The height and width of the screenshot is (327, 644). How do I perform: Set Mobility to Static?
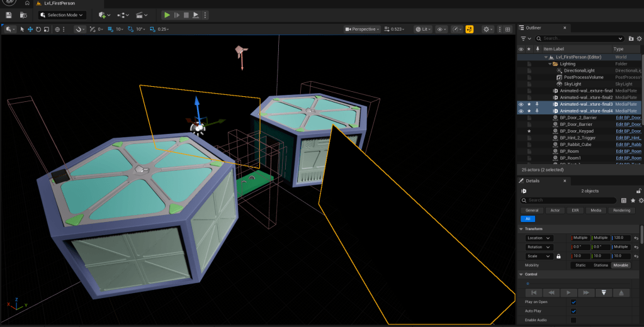click(x=580, y=265)
